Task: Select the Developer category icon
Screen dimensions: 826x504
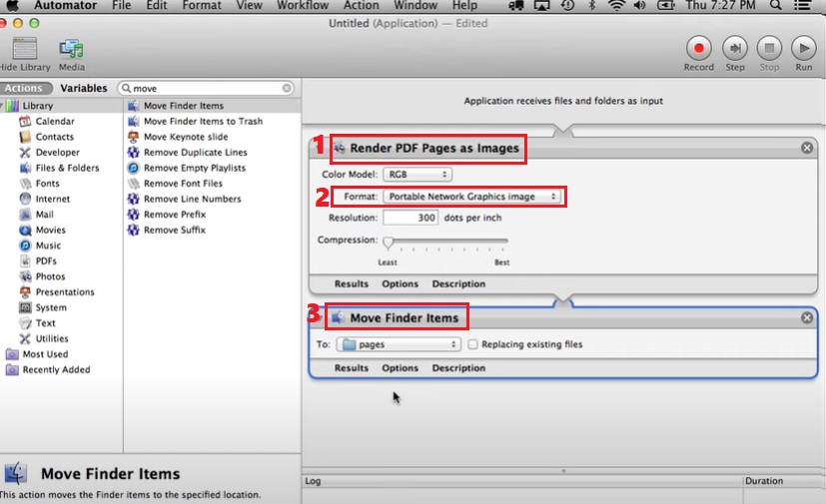Action: (x=25, y=153)
